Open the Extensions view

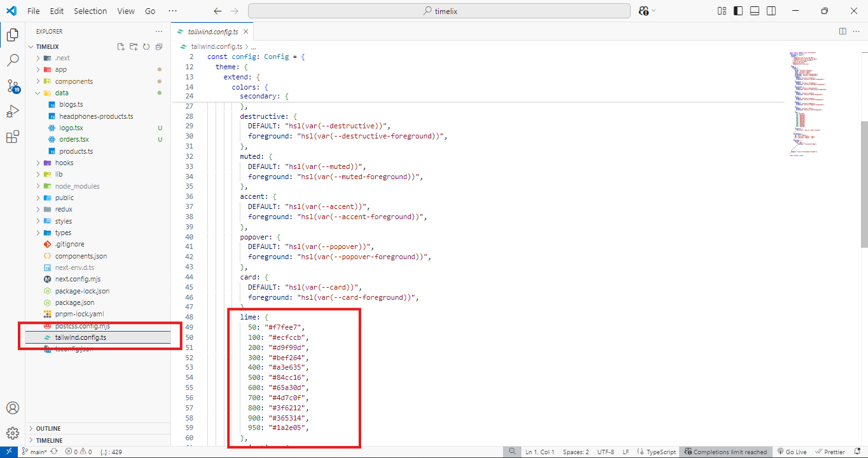click(12, 137)
